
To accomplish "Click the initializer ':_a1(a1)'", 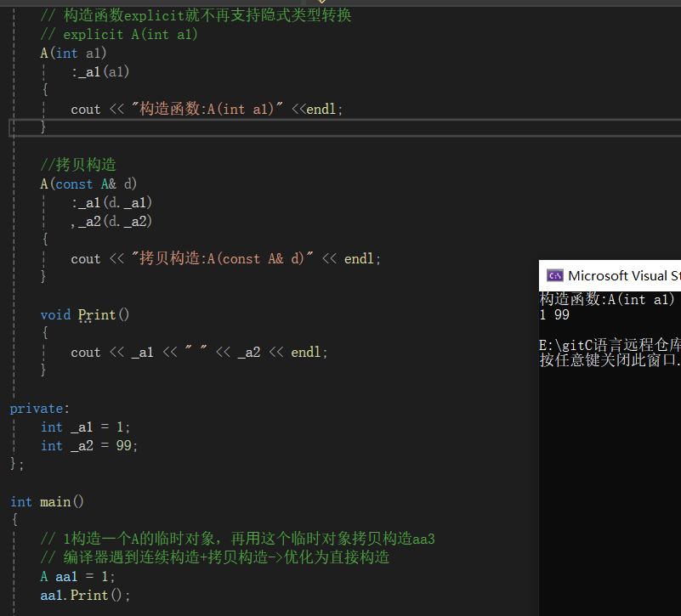I will click(100, 71).
